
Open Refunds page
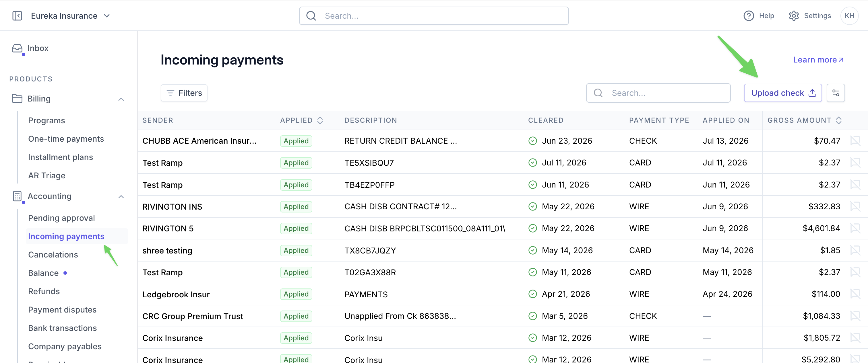[x=44, y=291]
